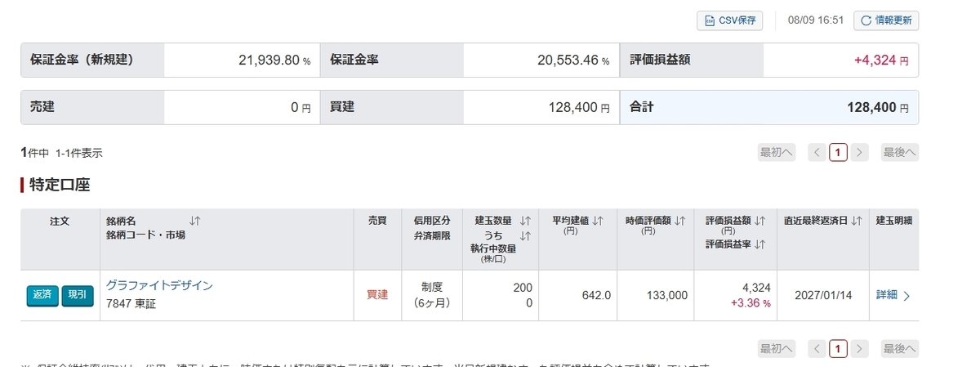This screenshot has height=367, width=980.
Task: Sort by 建玉数量 arrows icon
Action: click(525, 221)
